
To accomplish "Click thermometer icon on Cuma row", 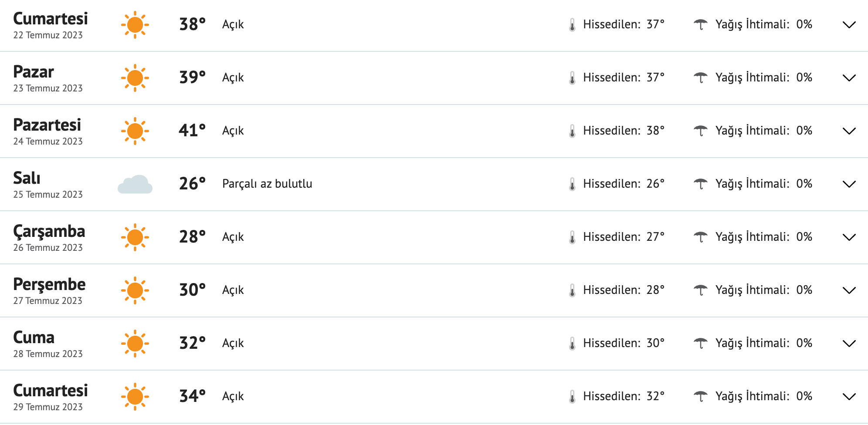I will click(572, 344).
